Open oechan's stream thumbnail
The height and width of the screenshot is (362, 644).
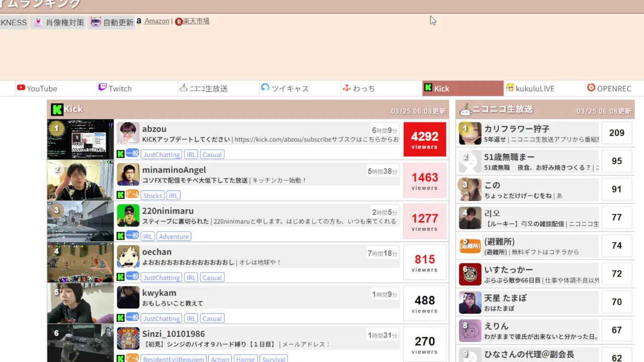coord(80,262)
